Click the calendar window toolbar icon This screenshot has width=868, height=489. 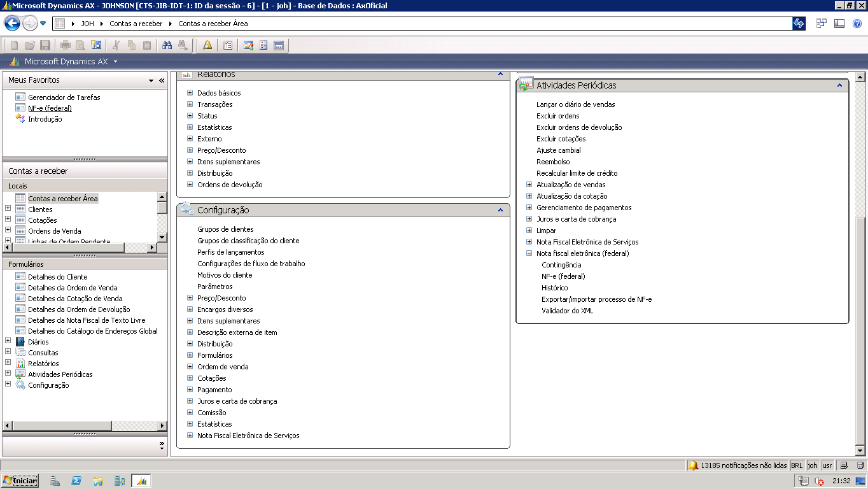point(279,45)
